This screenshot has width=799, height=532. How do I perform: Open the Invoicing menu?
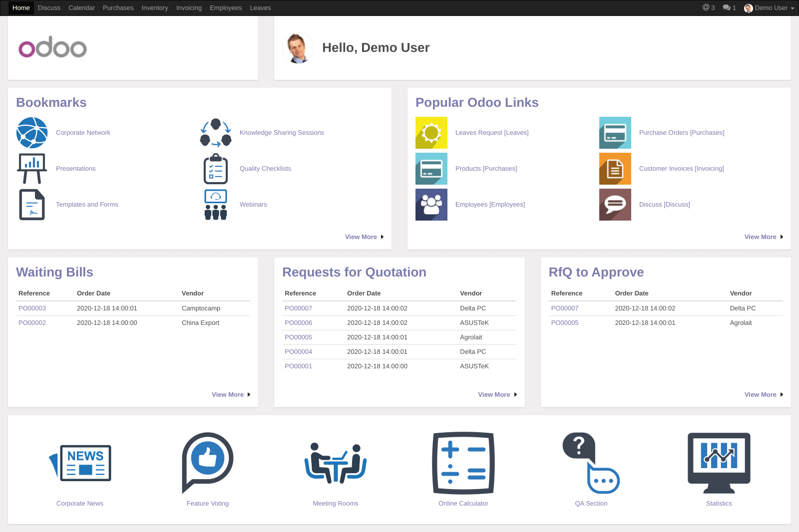point(189,7)
